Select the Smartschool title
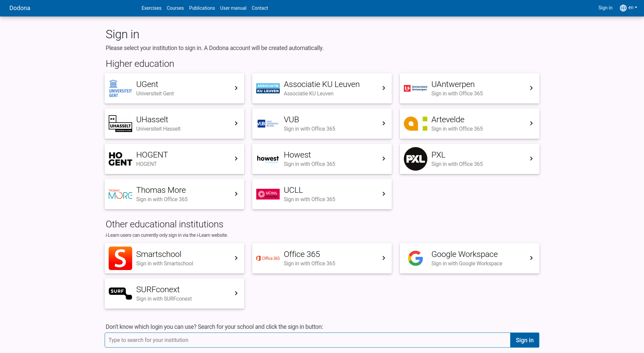The height and width of the screenshot is (353, 644). tap(159, 254)
